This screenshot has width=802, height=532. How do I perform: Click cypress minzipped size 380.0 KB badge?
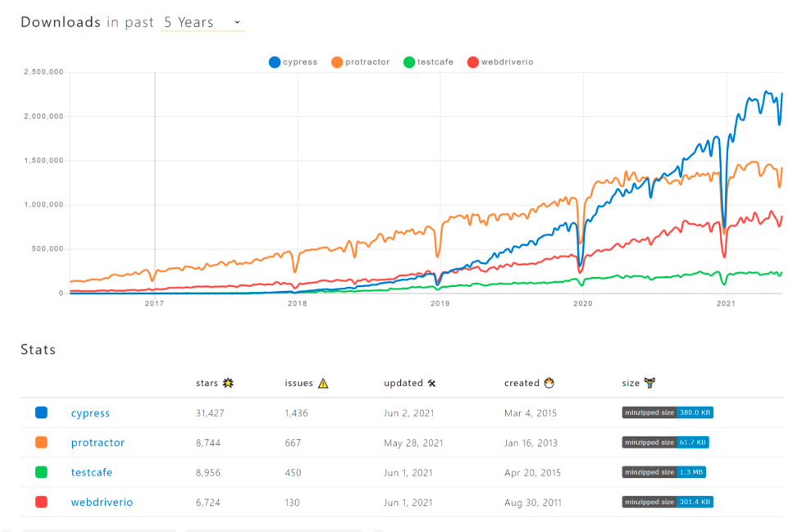point(668,412)
